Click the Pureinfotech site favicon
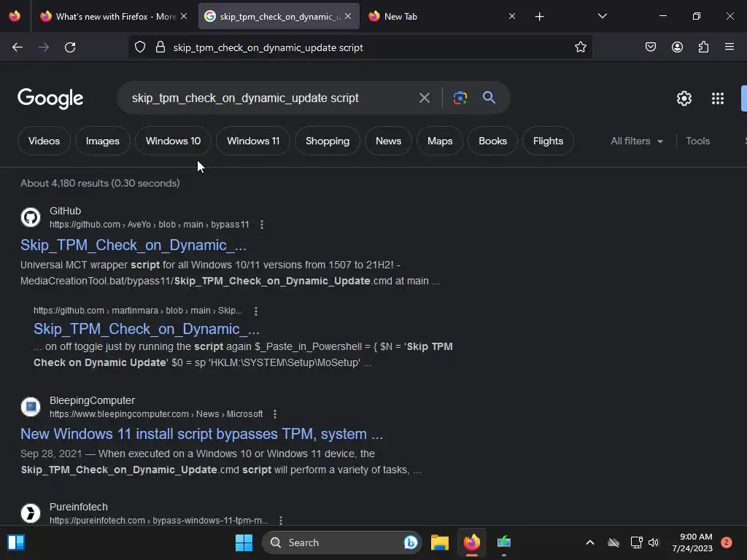Viewport: 747px width, 560px height. point(31,513)
